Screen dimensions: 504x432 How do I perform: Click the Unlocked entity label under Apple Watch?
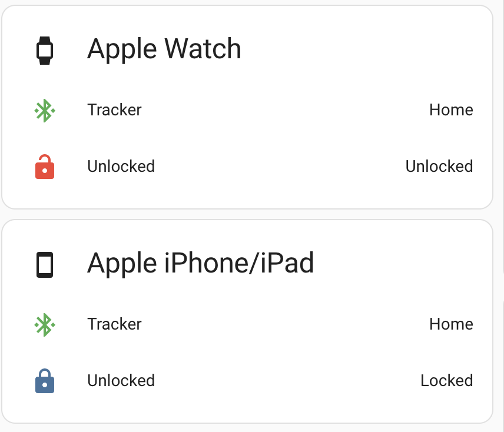coord(121,167)
